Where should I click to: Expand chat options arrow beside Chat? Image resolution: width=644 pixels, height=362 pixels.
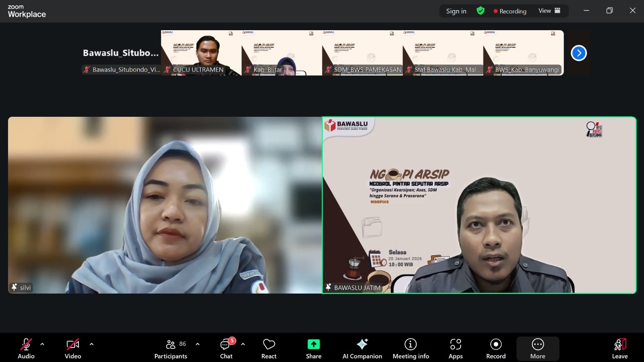[x=243, y=344]
